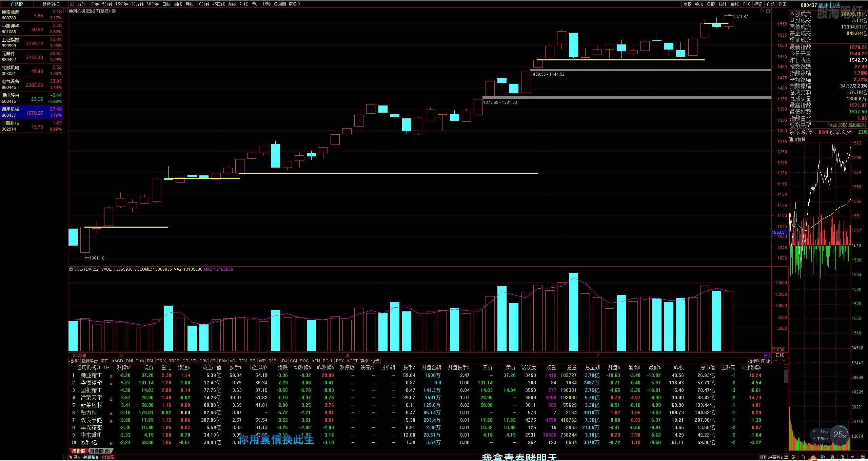The width and height of the screenshot is (868, 461).
Task: Open the 价 price tab at bottom right
Action: coord(803,458)
